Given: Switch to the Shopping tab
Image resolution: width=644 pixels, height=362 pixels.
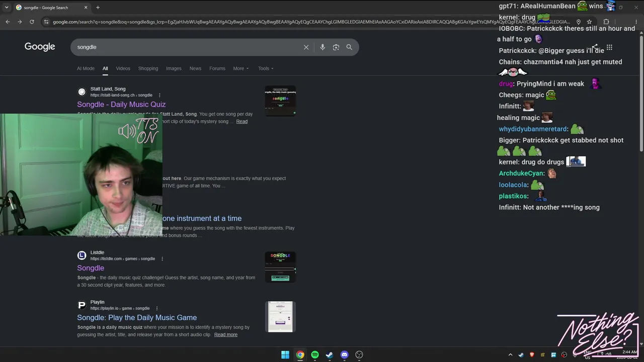Looking at the screenshot, I should point(148,68).
